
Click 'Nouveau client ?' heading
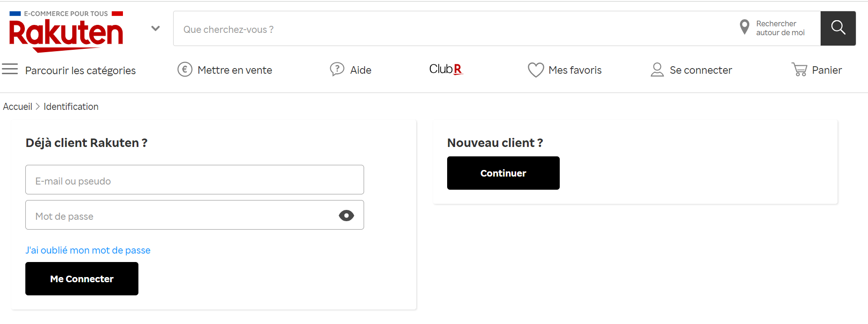495,143
